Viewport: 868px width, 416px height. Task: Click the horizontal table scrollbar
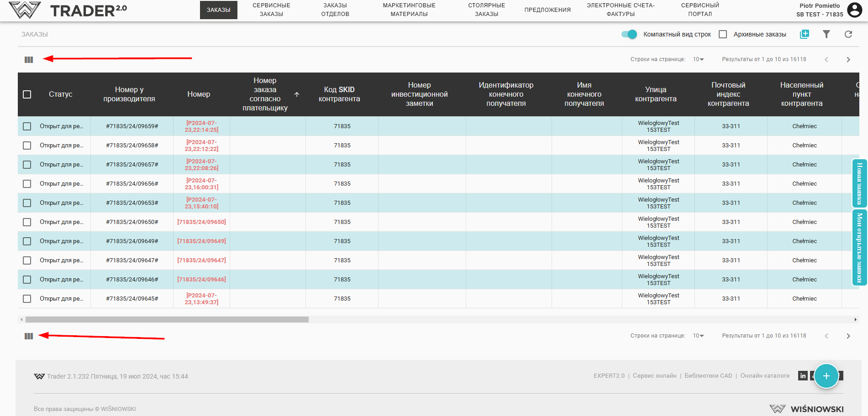pyautogui.click(x=167, y=320)
